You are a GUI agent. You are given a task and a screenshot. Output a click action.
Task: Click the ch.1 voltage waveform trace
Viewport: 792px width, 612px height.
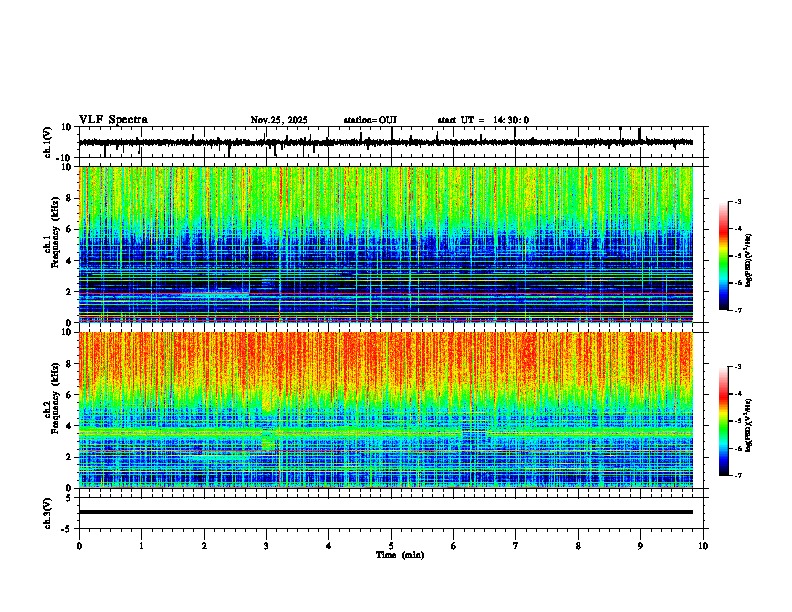[x=385, y=142]
